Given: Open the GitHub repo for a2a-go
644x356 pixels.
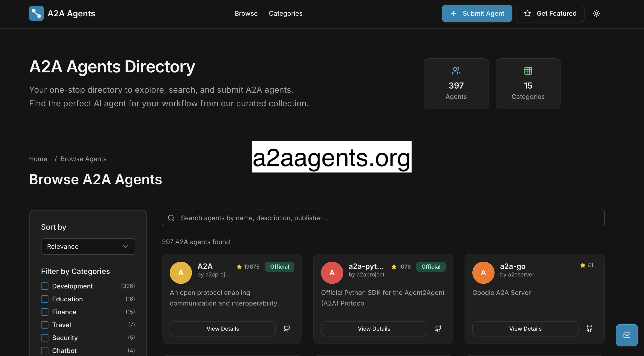Looking at the screenshot, I should pyautogui.click(x=589, y=329).
